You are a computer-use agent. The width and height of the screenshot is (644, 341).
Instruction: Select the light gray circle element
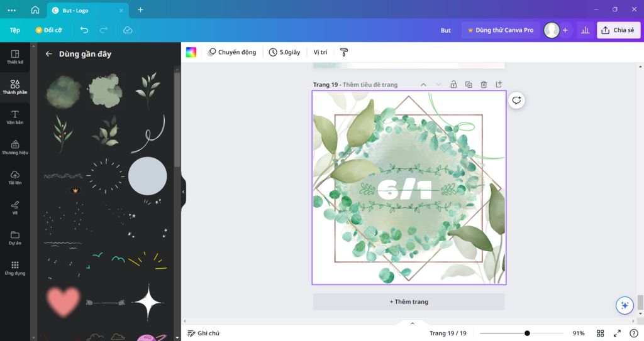coord(147,176)
